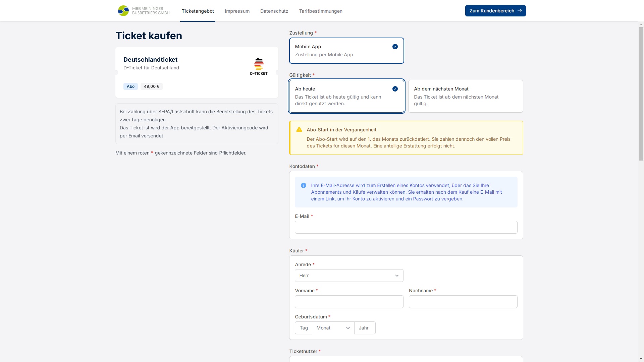Click the checkmark icon on Ab heute
Image resolution: width=644 pixels, height=362 pixels.
[x=395, y=89]
